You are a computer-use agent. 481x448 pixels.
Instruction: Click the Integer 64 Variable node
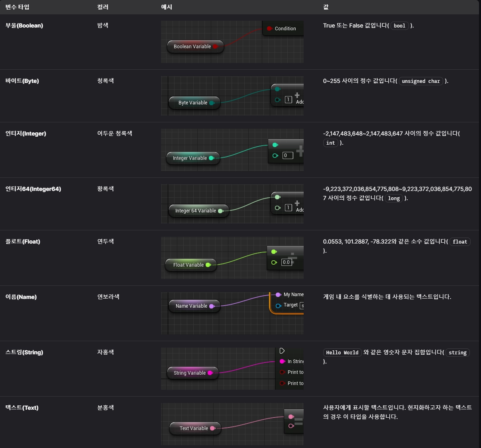point(199,211)
